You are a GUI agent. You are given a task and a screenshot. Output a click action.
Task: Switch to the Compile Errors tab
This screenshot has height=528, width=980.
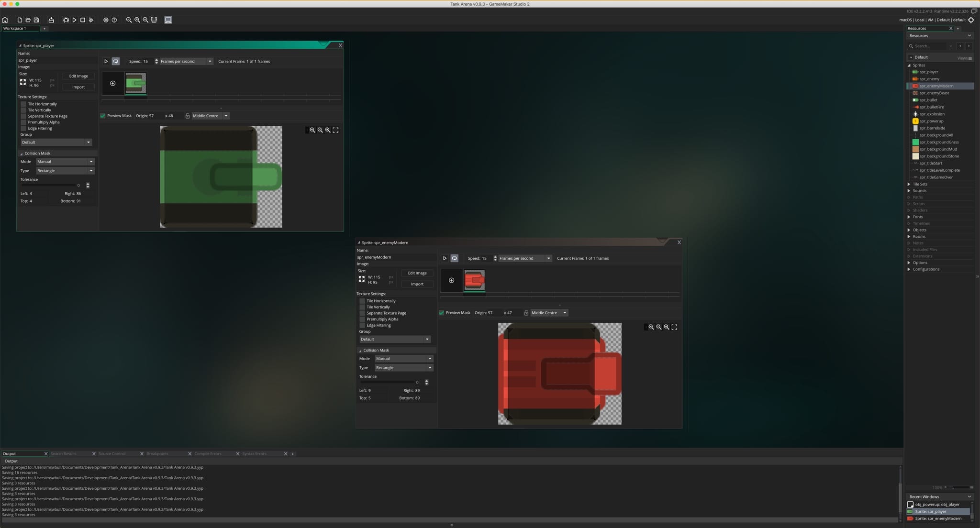[x=208, y=454]
